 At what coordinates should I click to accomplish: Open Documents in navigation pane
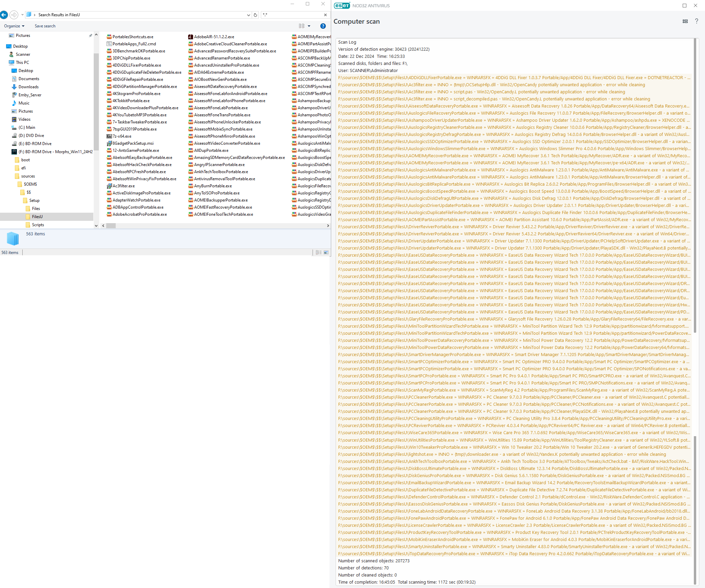coord(29,79)
